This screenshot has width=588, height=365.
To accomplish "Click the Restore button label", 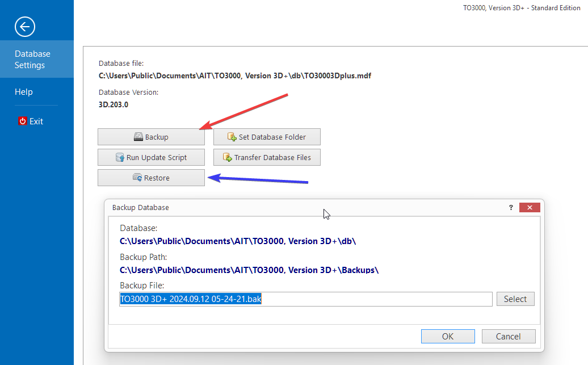I will 157,178.
